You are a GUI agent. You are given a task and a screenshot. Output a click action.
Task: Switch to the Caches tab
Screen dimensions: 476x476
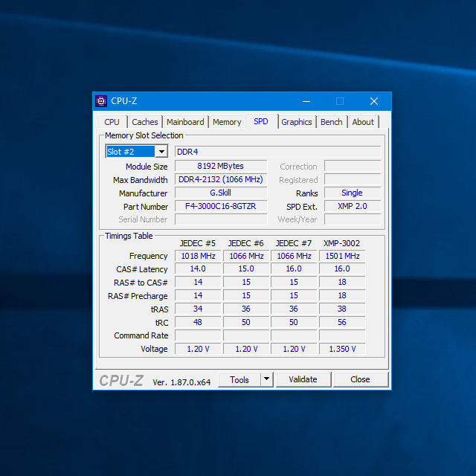(x=145, y=122)
